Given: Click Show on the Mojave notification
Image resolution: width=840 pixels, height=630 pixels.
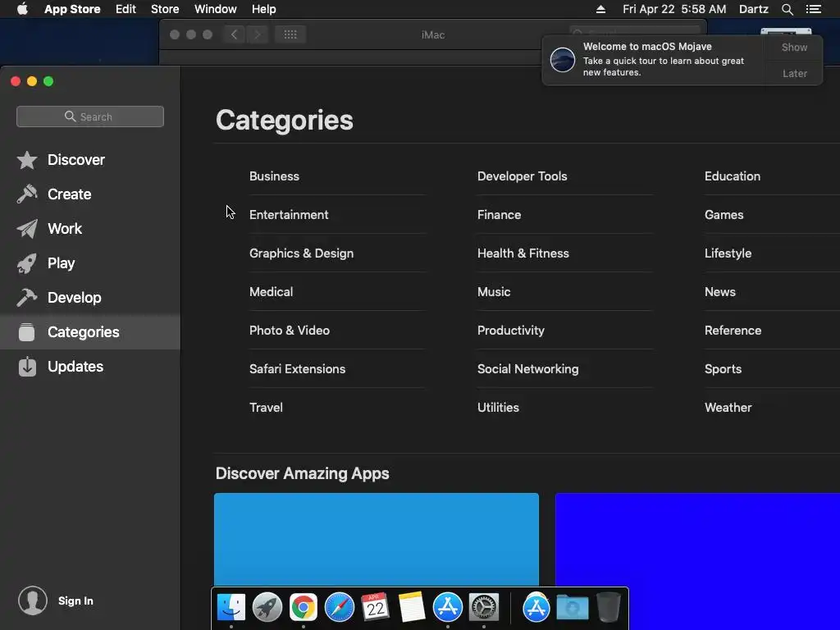Looking at the screenshot, I should tap(794, 47).
